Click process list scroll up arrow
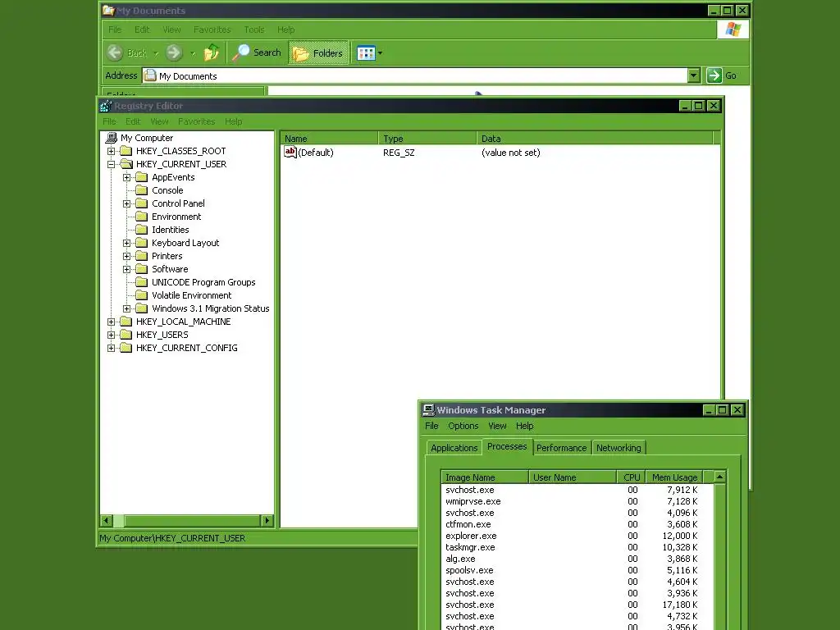Viewport: 840px width, 630px height. 719,477
